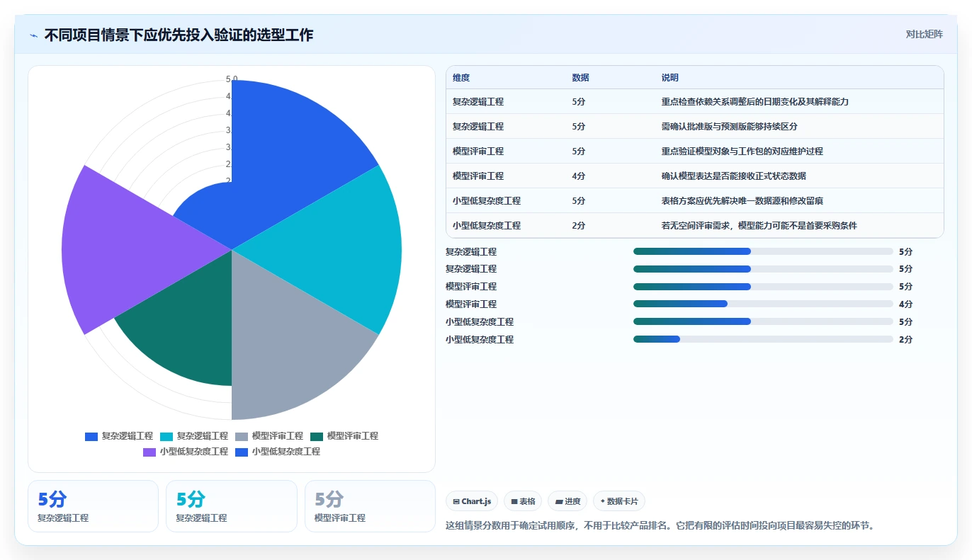This screenshot has height=560, width=972.
Task: Click the 数据卡片 tag icon
Action: coord(603,501)
